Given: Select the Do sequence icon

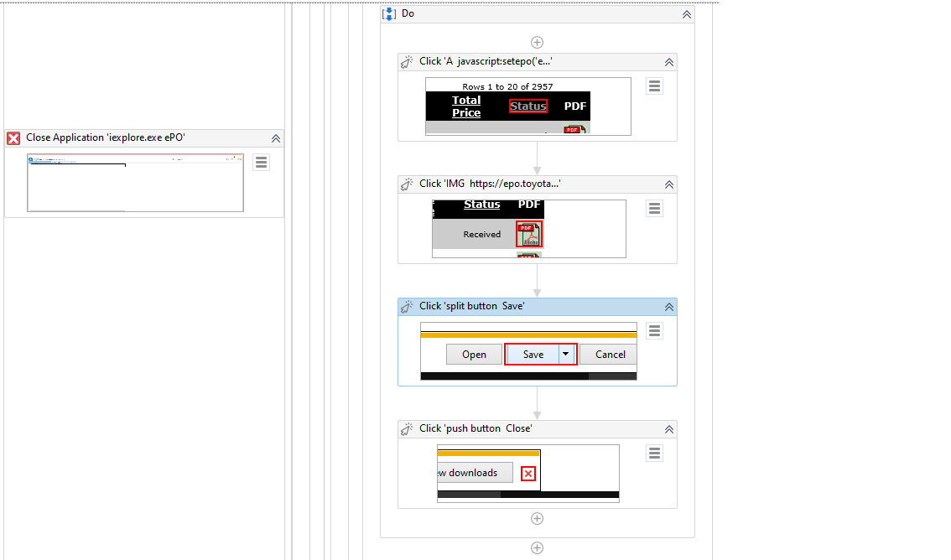Looking at the screenshot, I should [x=389, y=13].
